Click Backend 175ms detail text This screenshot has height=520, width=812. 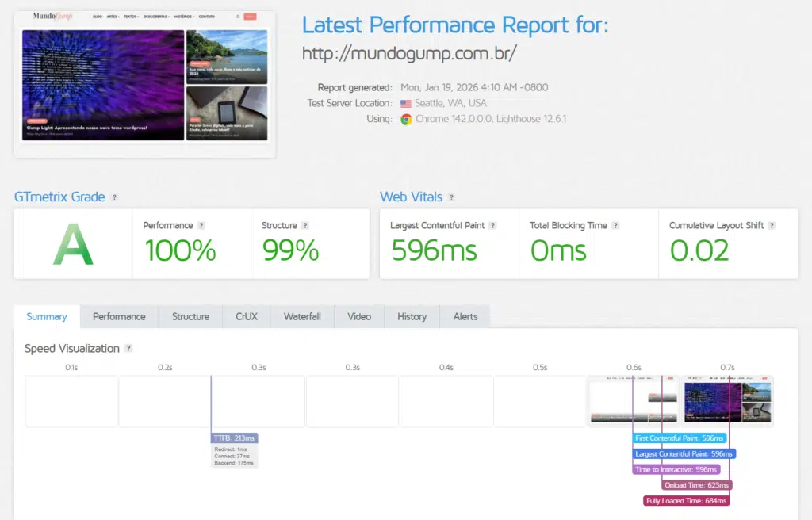pyautogui.click(x=234, y=463)
